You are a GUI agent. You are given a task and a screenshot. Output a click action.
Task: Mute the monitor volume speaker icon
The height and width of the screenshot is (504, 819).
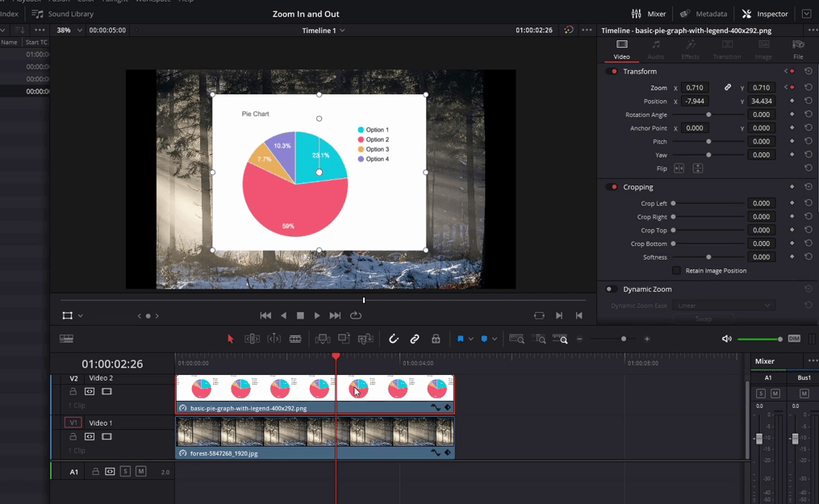click(x=726, y=339)
